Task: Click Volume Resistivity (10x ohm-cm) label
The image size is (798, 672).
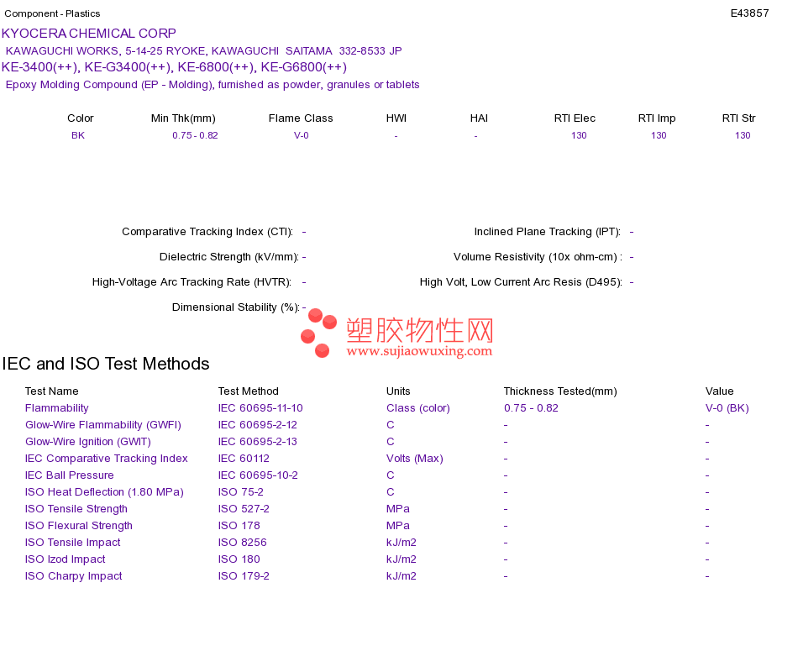Action: coord(538,256)
